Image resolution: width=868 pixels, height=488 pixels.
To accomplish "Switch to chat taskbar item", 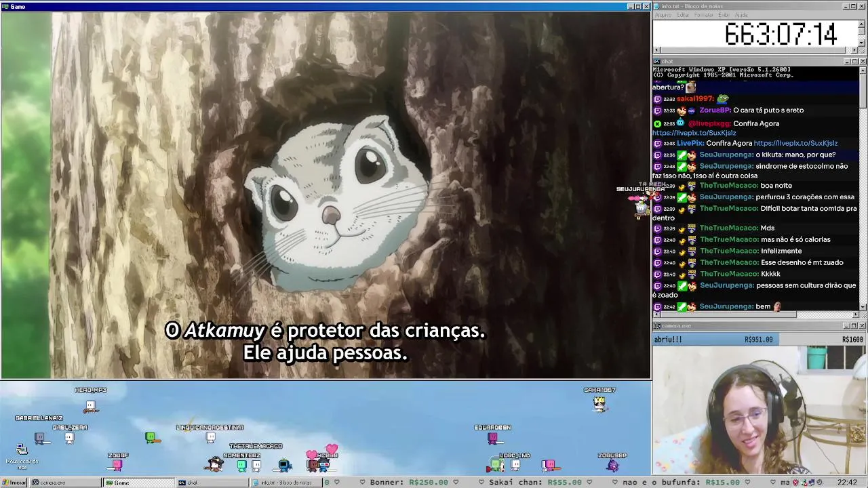I will point(212,483).
